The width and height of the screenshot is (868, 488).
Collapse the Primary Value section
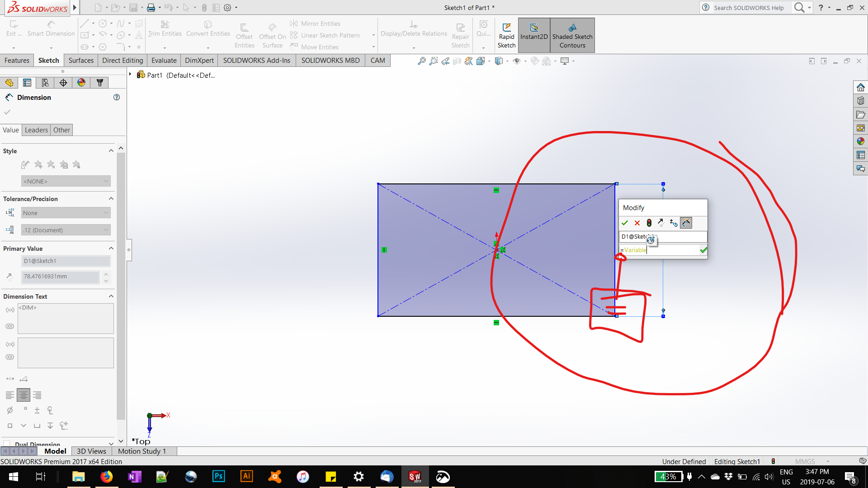click(x=111, y=248)
